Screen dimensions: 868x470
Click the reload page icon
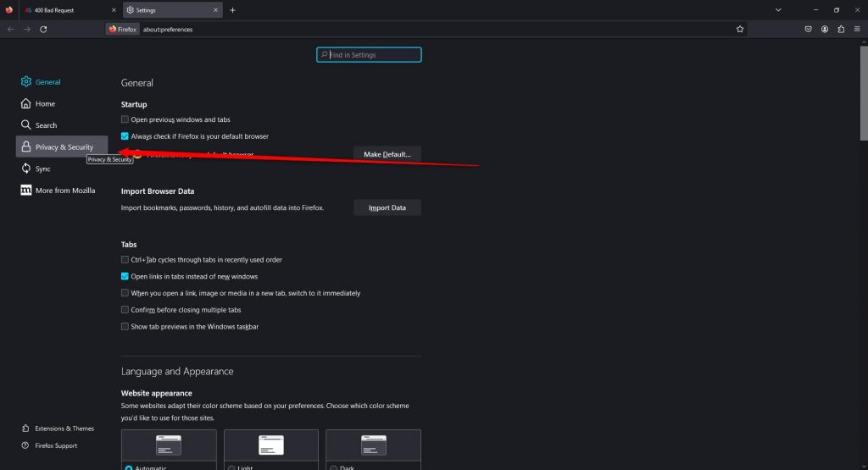pyautogui.click(x=43, y=29)
